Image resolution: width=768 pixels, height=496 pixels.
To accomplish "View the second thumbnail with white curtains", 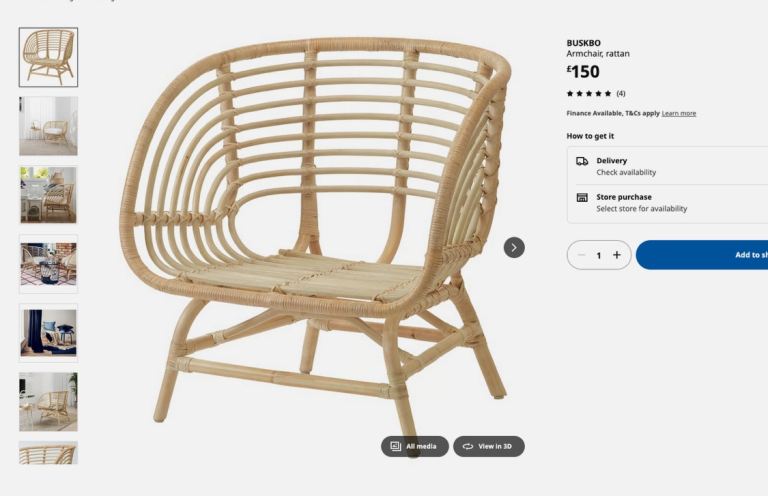I will (48, 126).
